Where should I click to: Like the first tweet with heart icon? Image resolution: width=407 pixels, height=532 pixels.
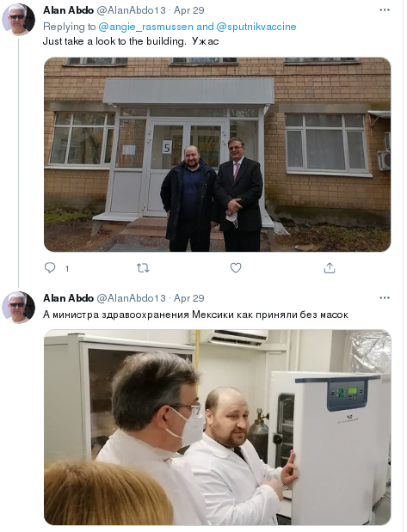236,268
